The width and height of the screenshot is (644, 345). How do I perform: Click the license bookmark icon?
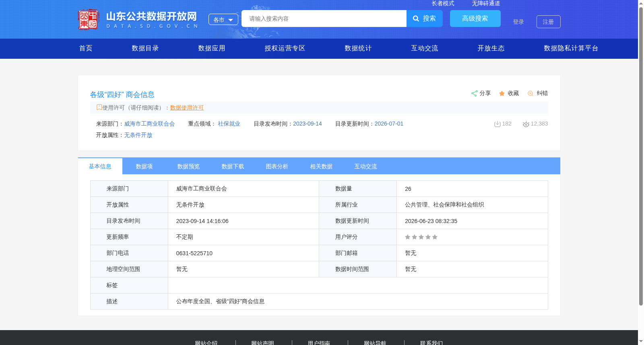(99, 107)
